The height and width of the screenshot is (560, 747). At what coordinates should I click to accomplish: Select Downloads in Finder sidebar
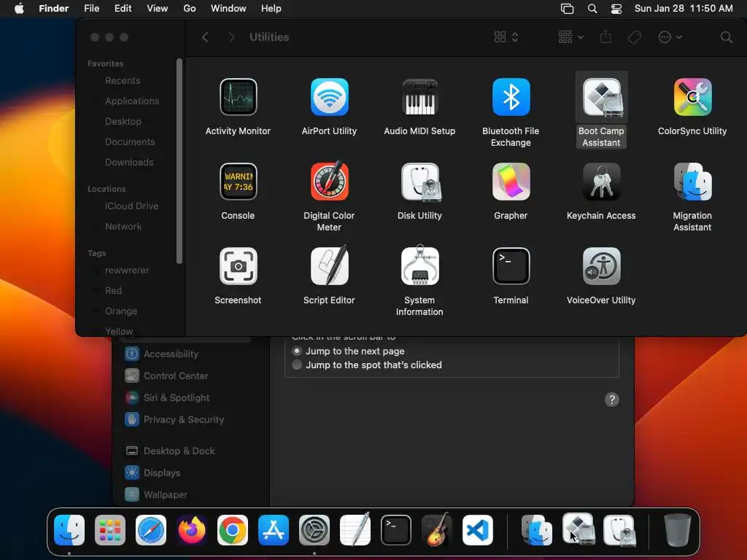129,163
